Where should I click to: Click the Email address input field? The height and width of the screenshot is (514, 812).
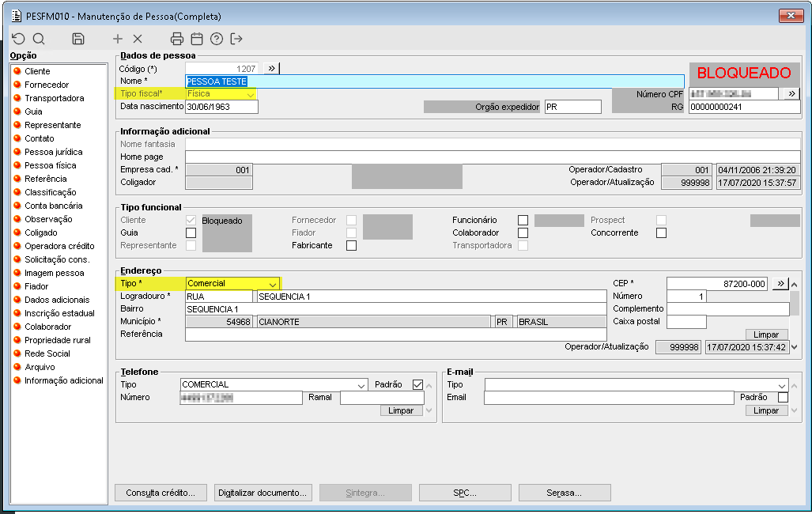tap(609, 398)
